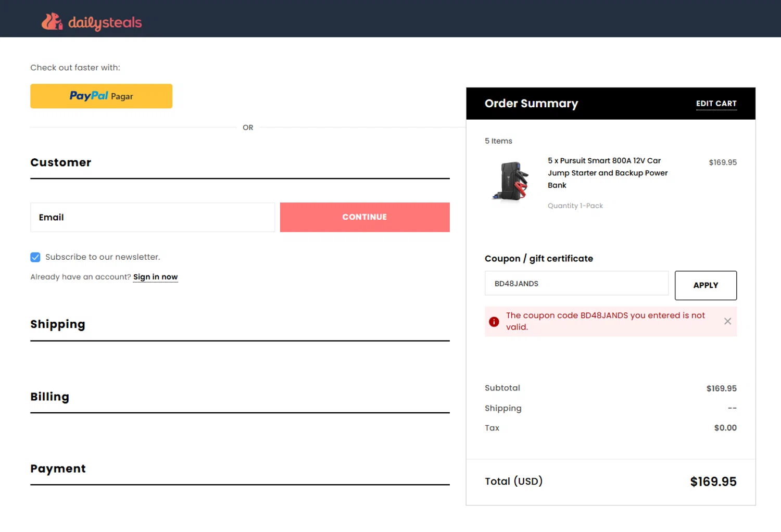Select the Pursuit Smart 800A product title

coord(608,173)
